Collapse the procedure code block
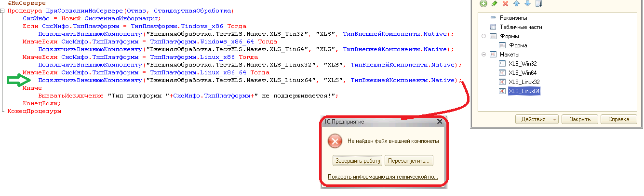 2,10
